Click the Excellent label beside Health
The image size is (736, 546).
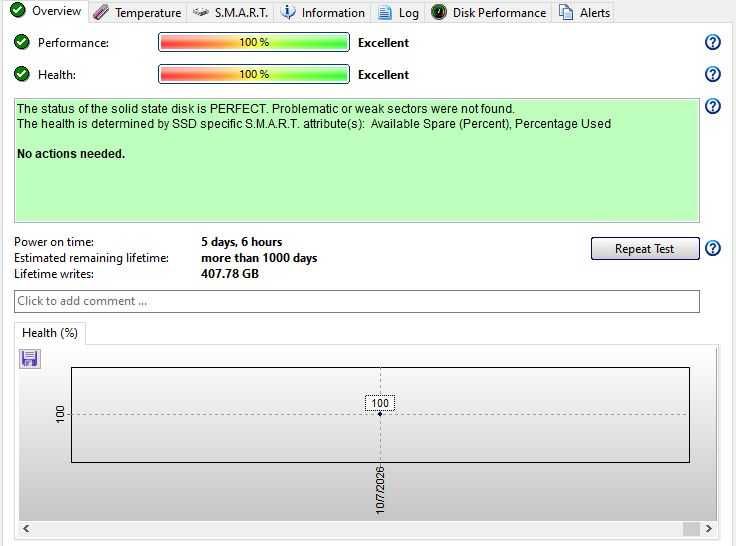click(383, 75)
